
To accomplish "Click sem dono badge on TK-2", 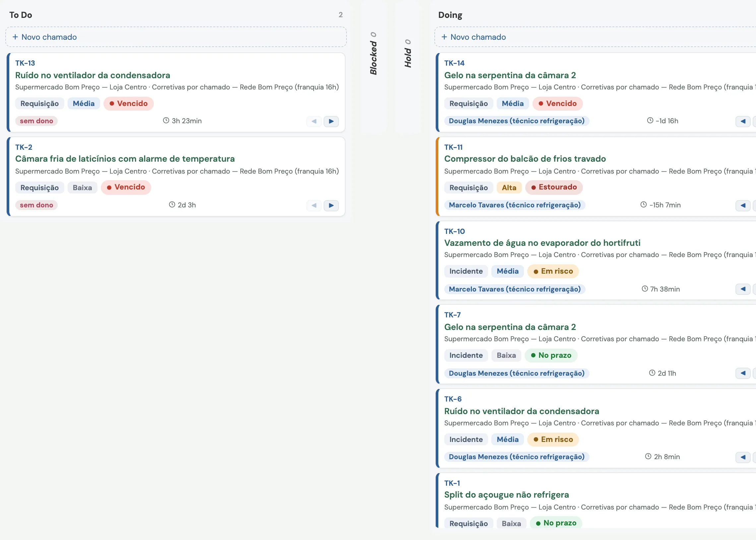I will pos(36,205).
